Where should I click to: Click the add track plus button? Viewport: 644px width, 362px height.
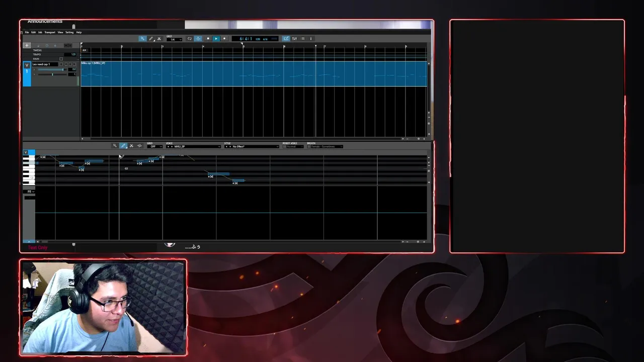[x=27, y=45]
